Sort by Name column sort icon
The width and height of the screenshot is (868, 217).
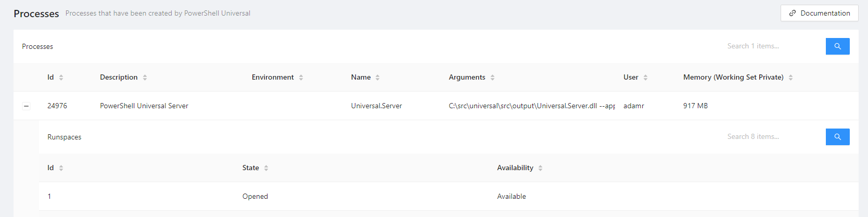coord(377,78)
